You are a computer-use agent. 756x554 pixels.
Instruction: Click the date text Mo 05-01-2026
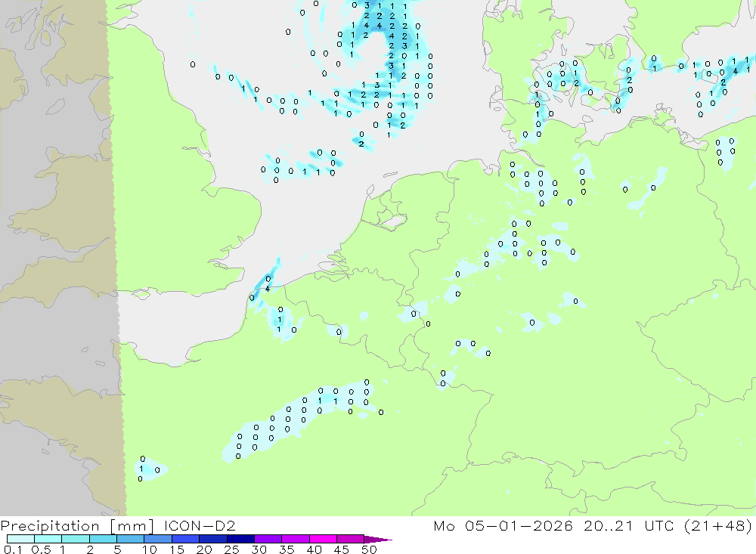[503, 525]
